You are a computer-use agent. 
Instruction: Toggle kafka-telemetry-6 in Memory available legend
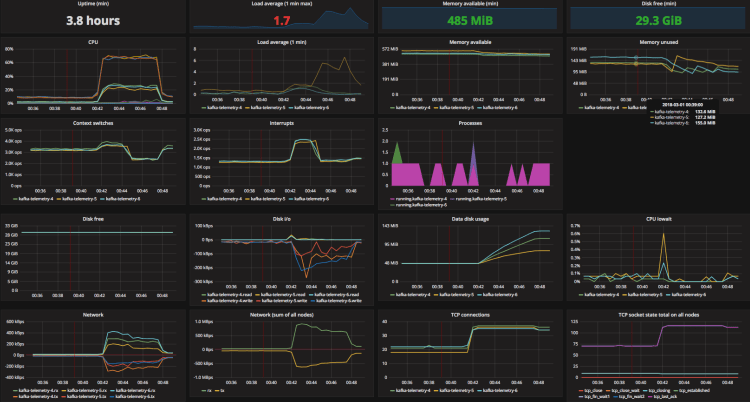499,108
